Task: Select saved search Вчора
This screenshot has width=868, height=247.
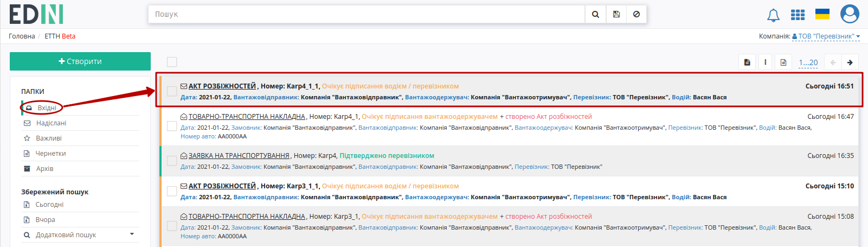Action: 45,220
